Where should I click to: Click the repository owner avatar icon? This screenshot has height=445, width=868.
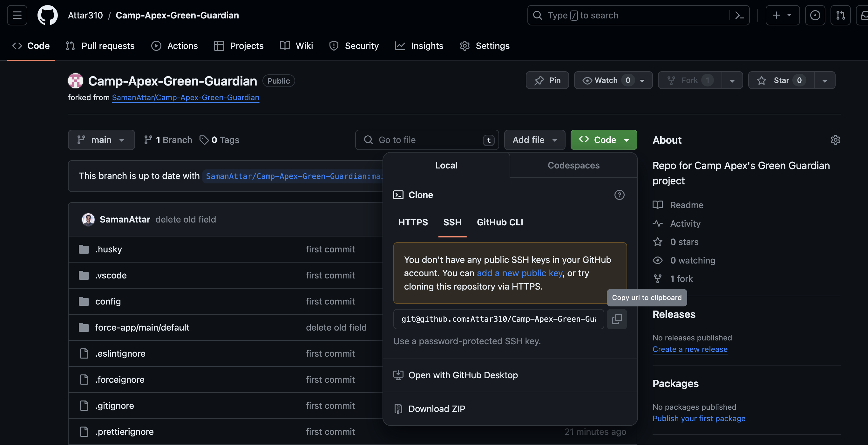click(76, 80)
